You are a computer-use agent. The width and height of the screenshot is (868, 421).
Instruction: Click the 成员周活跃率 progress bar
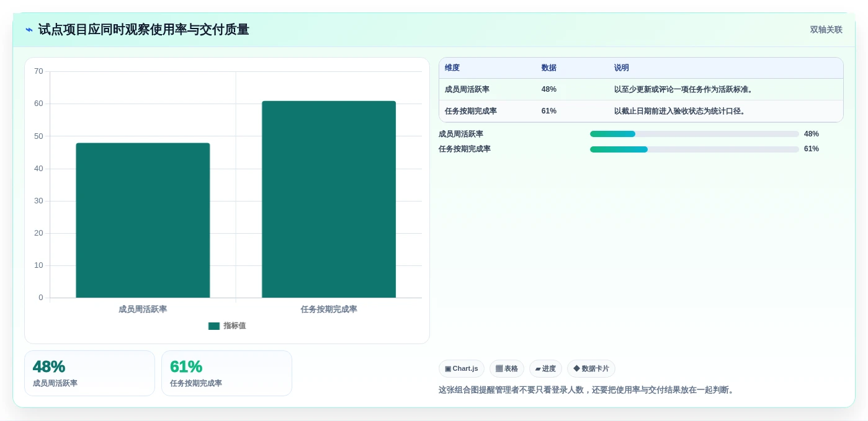click(x=694, y=134)
